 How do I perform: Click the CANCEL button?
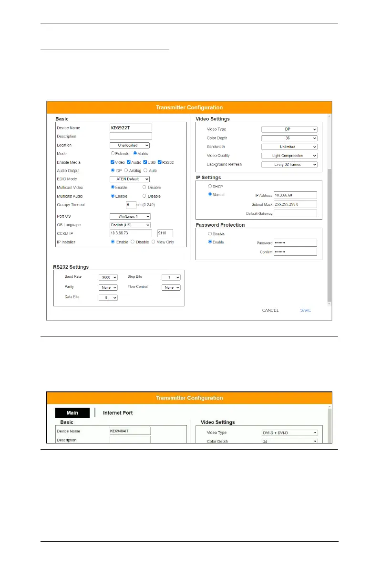point(270,310)
